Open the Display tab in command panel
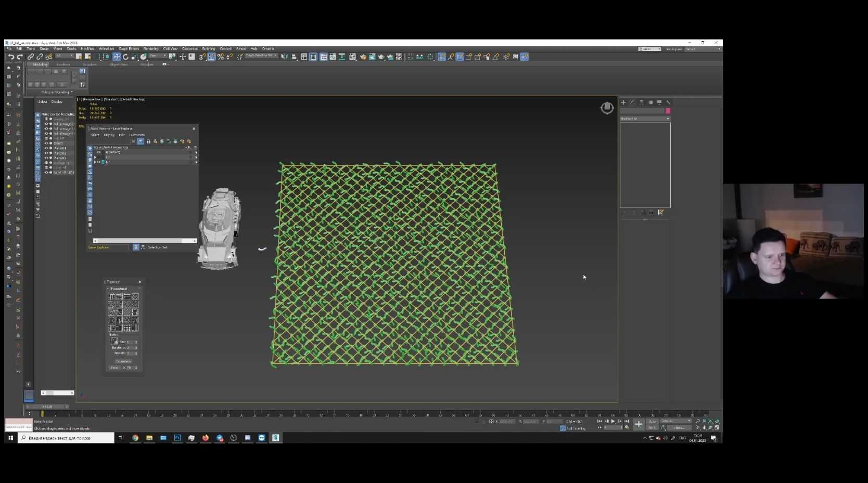 659,102
